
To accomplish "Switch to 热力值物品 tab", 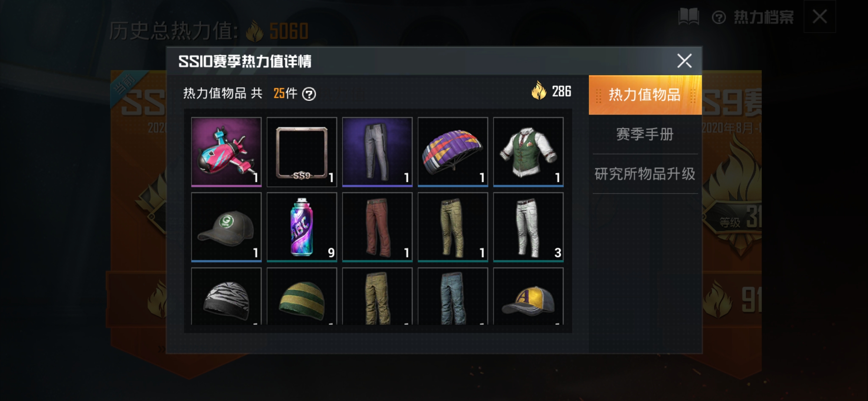I will click(645, 95).
